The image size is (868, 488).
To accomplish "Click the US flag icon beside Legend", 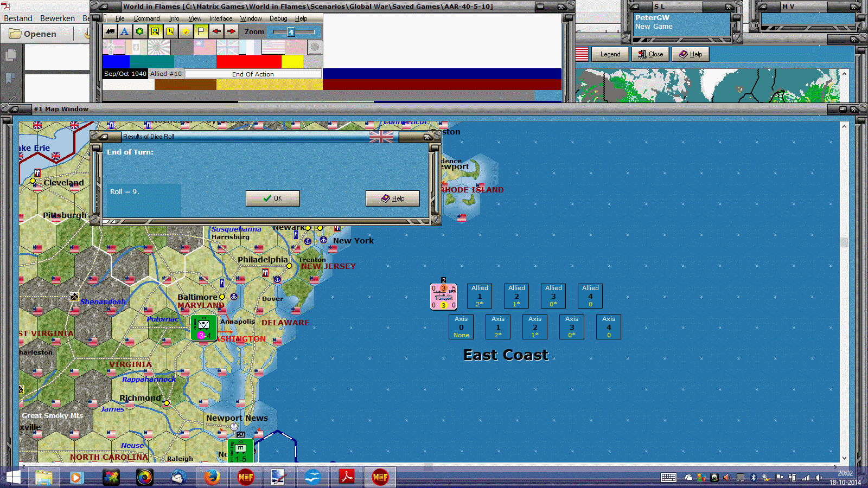I will 582,54.
